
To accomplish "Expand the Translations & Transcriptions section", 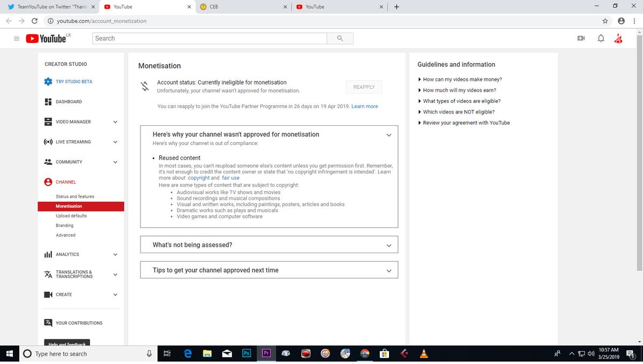I will (x=115, y=275).
